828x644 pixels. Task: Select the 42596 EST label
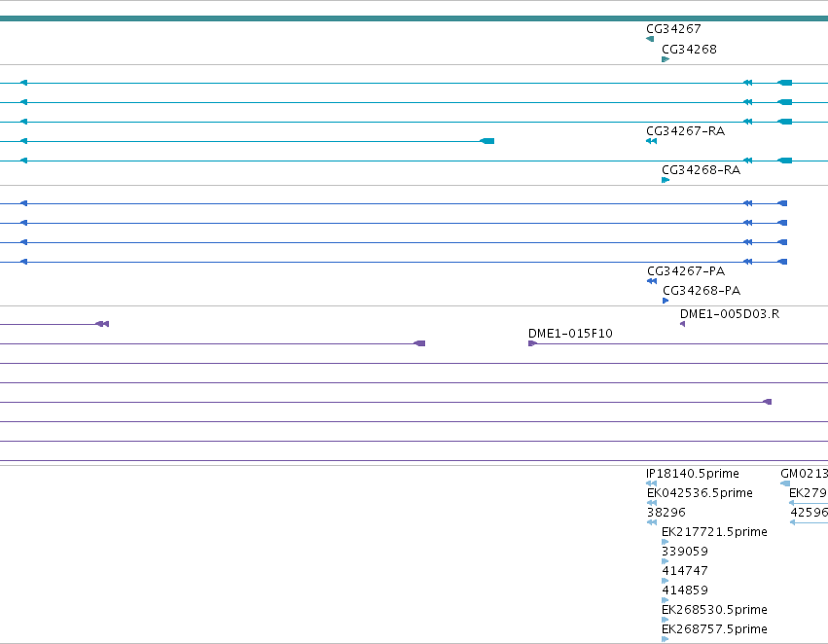coord(809,513)
